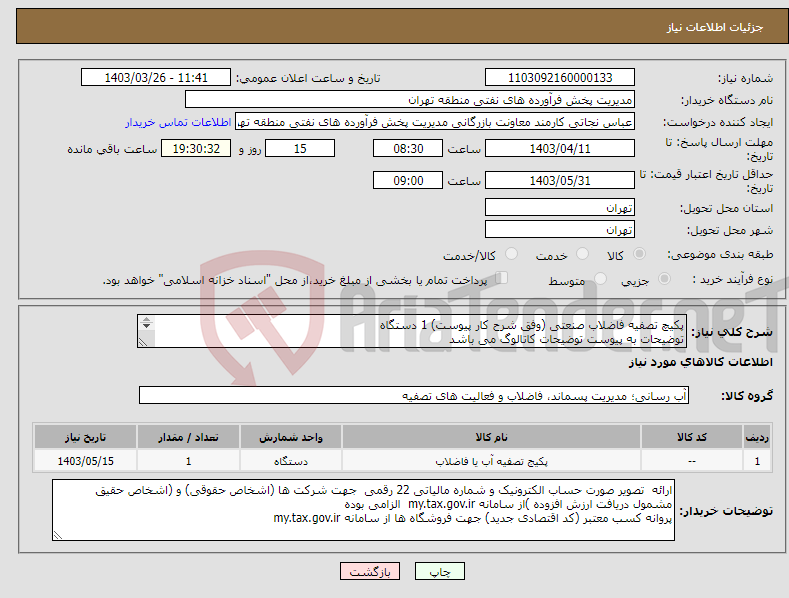Viewport: 789px width, 598px height.
Task: Click scroll-down arrow in شرح کلی نیاز box
Action: click(x=146, y=326)
